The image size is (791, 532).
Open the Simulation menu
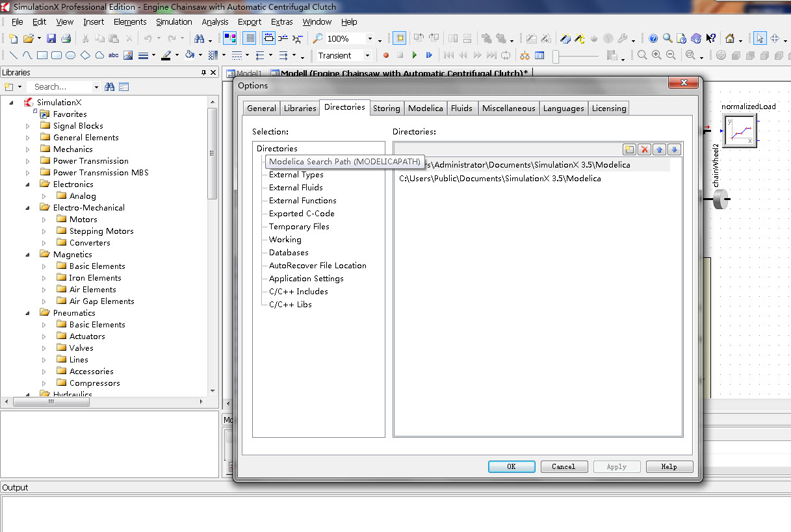click(174, 21)
